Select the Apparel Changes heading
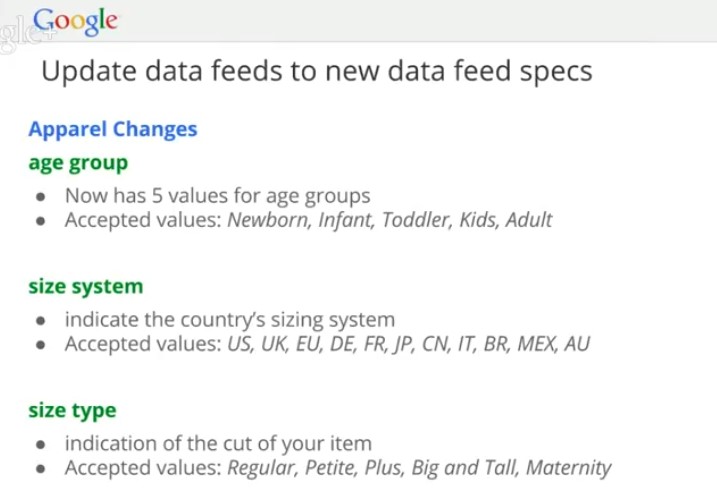717x491 pixels. (x=113, y=129)
